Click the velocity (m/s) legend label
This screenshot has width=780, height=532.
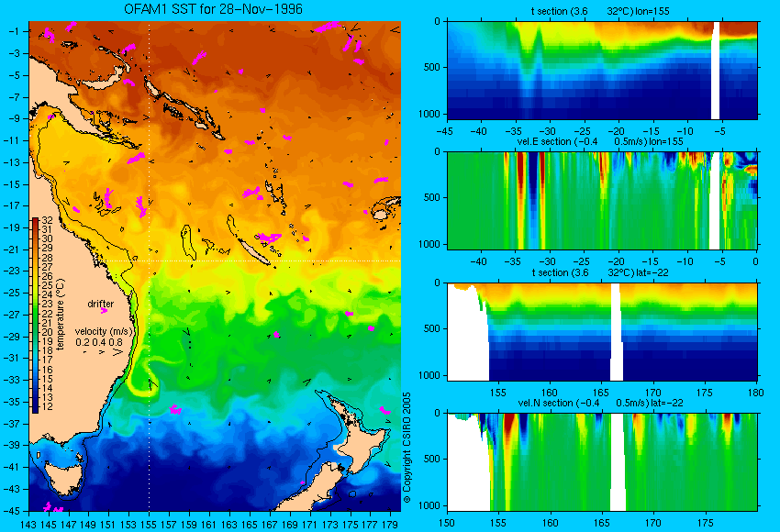(x=104, y=331)
